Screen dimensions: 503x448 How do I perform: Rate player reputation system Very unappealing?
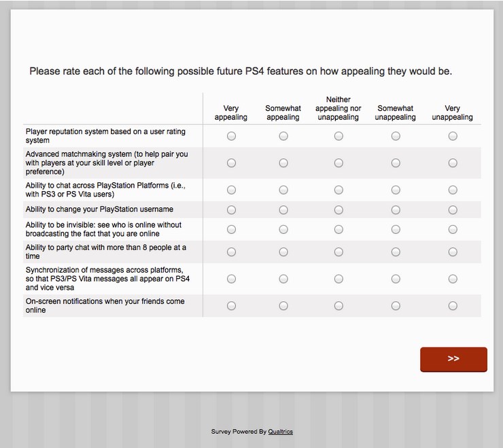click(x=453, y=136)
